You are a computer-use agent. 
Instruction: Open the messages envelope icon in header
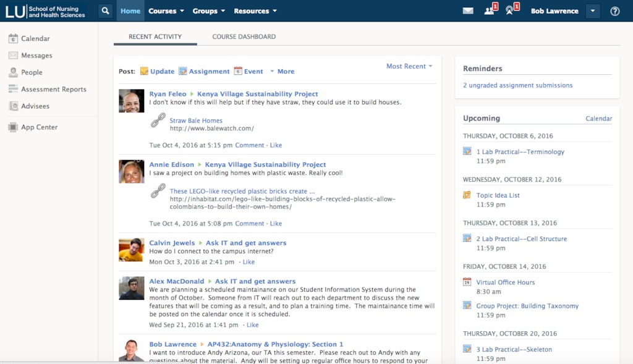pos(468,11)
